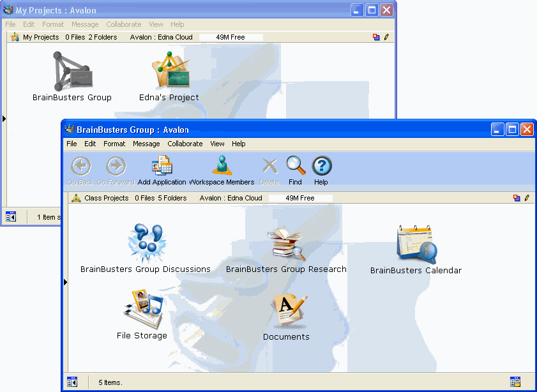Toggle right panel icon in BrainBusters status bar
This screenshot has height=392, width=537.
(x=515, y=382)
